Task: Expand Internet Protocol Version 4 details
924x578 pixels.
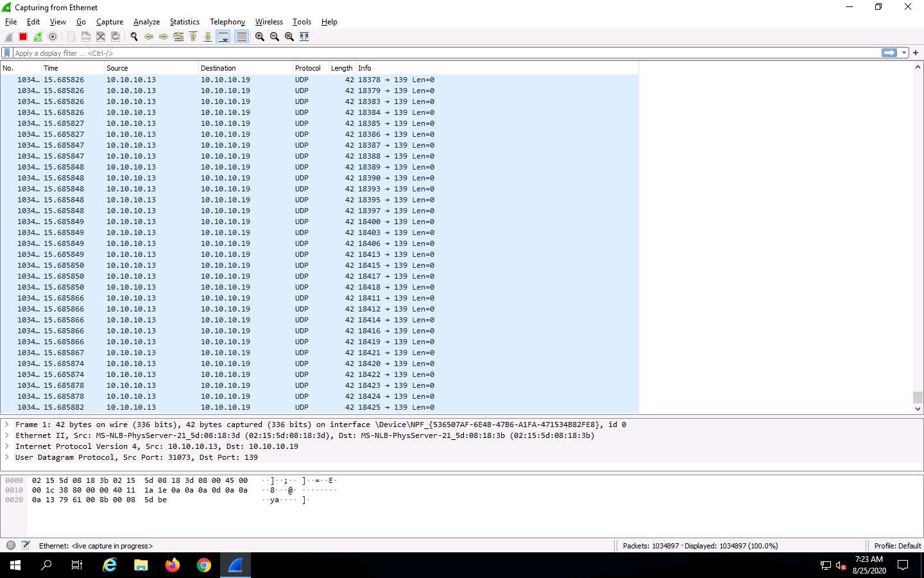Action: click(x=7, y=446)
